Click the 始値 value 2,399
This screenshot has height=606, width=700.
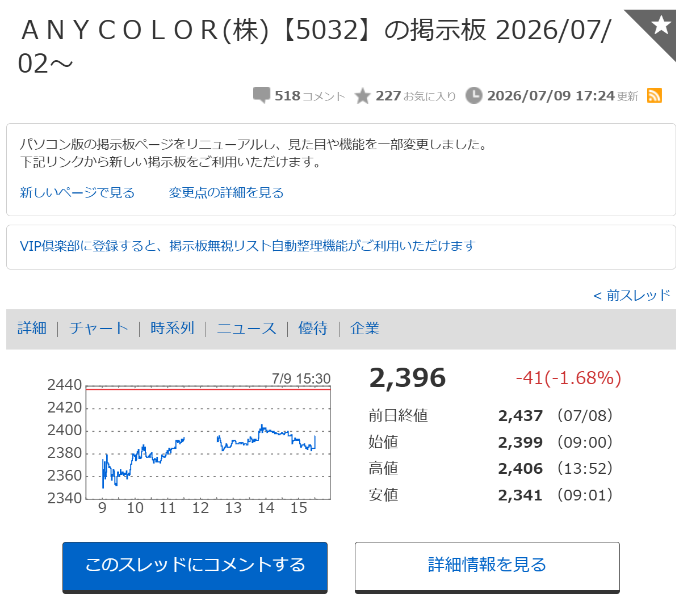521,443
